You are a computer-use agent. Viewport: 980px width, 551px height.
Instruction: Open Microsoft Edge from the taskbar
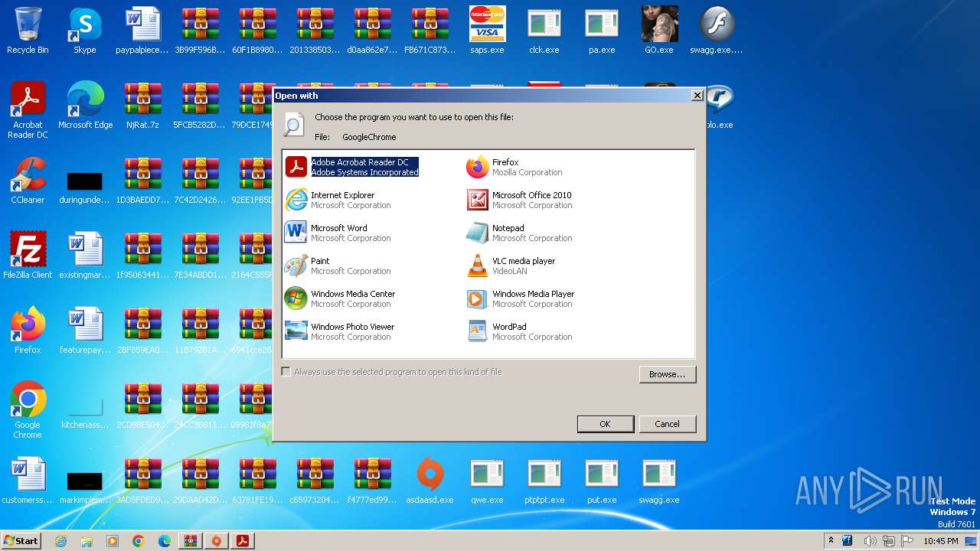pos(165,540)
